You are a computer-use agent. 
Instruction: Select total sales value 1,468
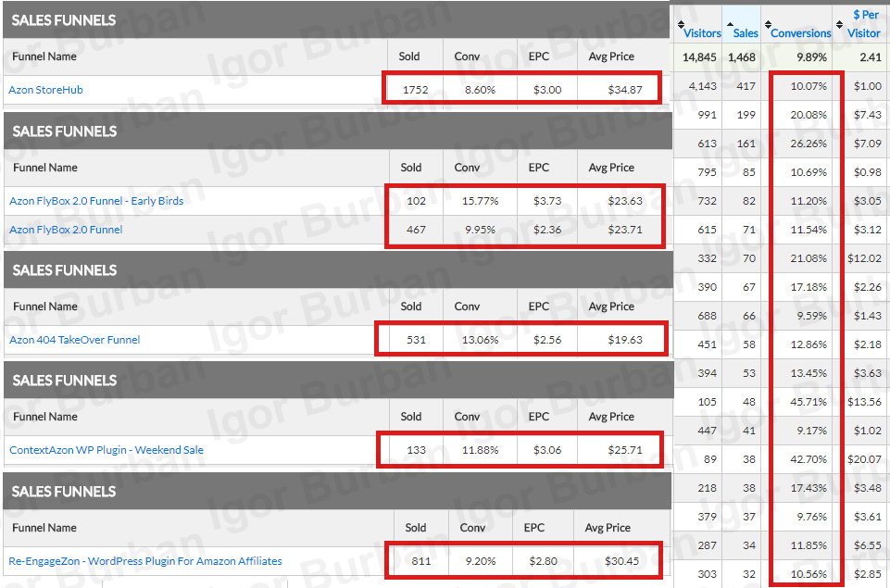tap(742, 57)
